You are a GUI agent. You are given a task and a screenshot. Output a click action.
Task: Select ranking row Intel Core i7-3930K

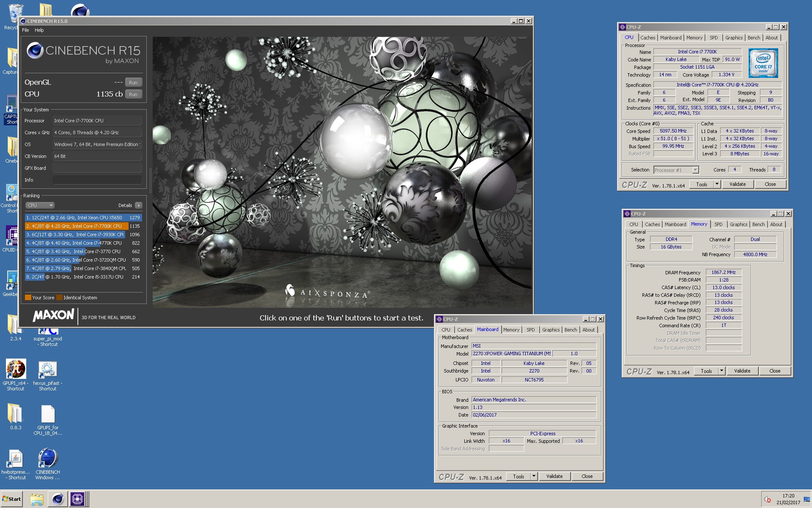point(83,235)
